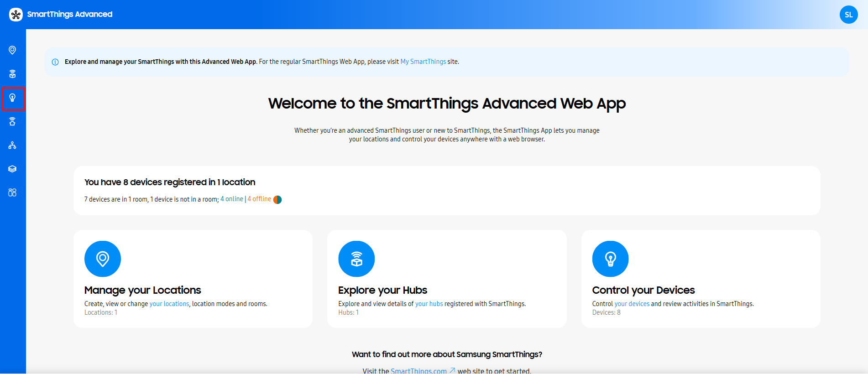Click the SmartThings logo icon in header
868x374 pixels.
[16, 15]
